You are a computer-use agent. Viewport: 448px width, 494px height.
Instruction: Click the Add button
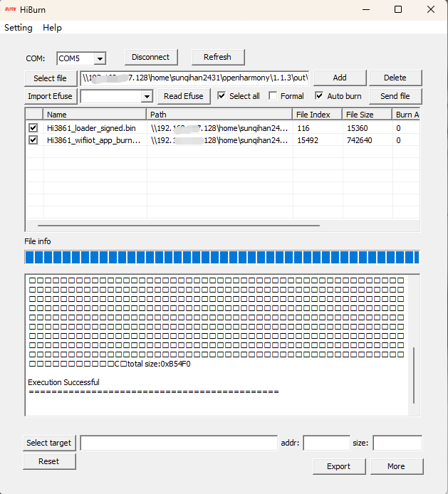340,78
